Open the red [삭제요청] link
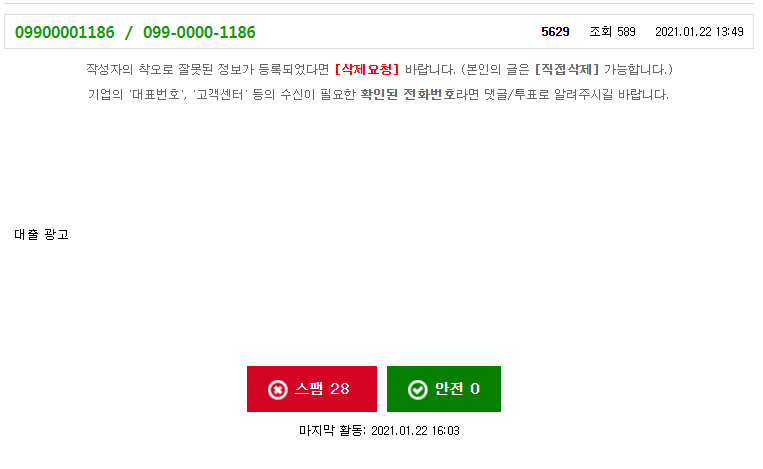Viewport: 763px width, 469px height. click(367, 69)
